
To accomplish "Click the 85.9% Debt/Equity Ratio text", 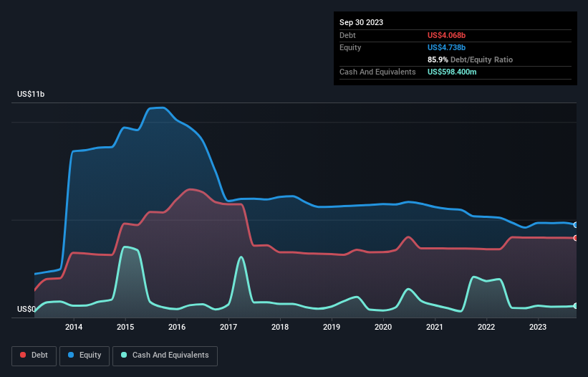I will point(470,59).
